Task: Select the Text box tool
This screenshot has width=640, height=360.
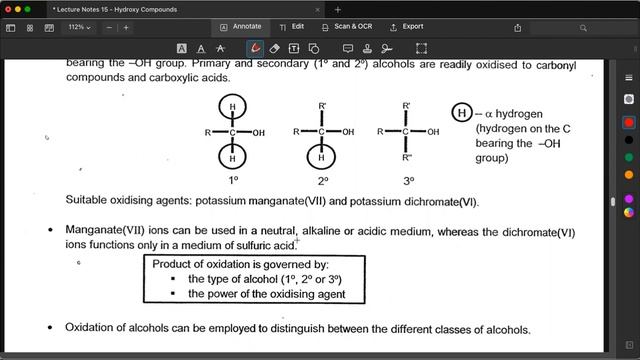Action: 294,49
